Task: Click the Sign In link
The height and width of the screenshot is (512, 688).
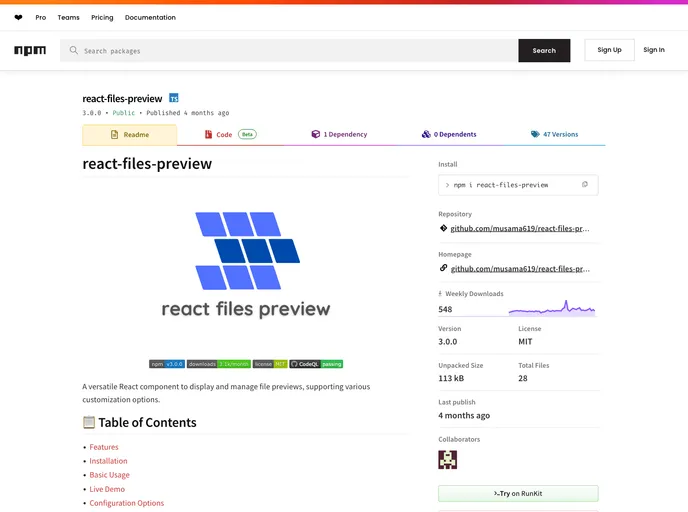Action: click(x=654, y=50)
